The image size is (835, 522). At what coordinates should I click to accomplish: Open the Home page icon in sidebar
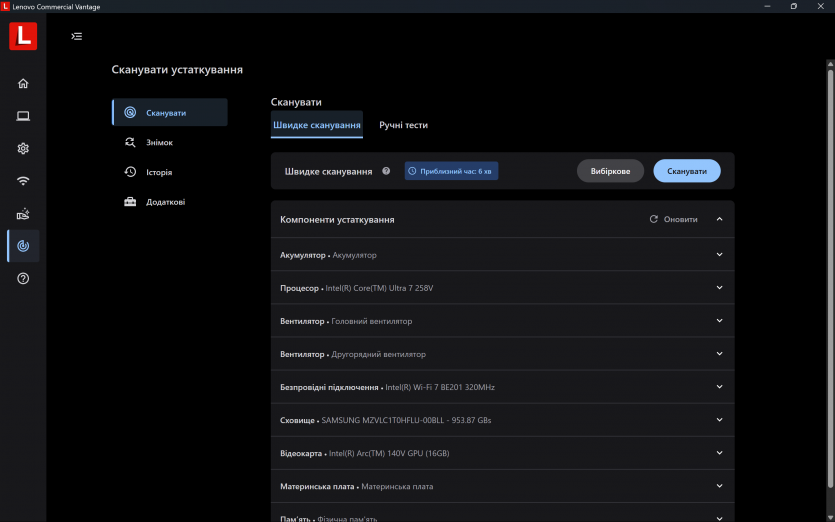pyautogui.click(x=23, y=84)
